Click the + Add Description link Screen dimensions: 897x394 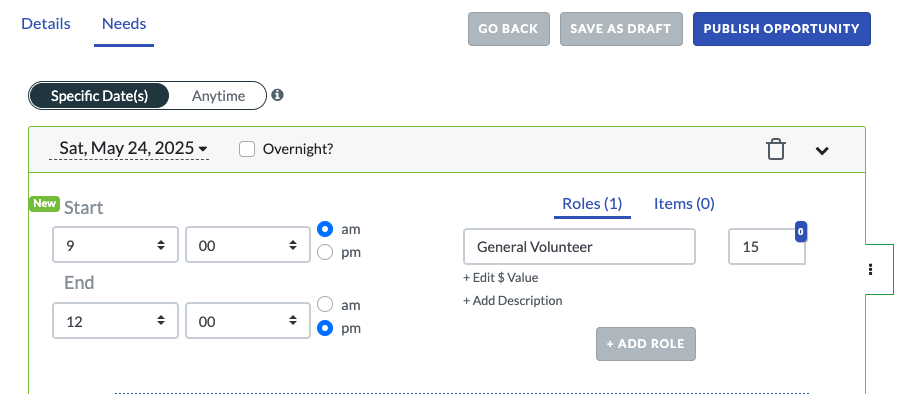[x=513, y=300]
